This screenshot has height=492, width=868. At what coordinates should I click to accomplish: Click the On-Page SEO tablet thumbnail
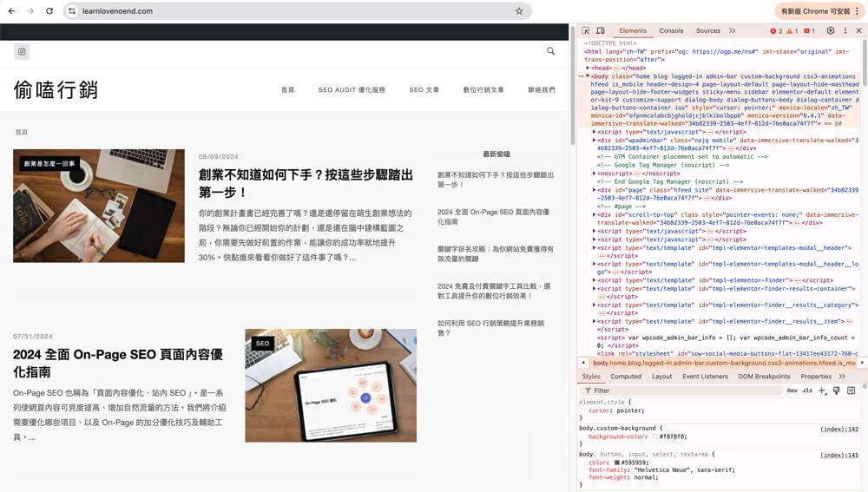click(331, 386)
